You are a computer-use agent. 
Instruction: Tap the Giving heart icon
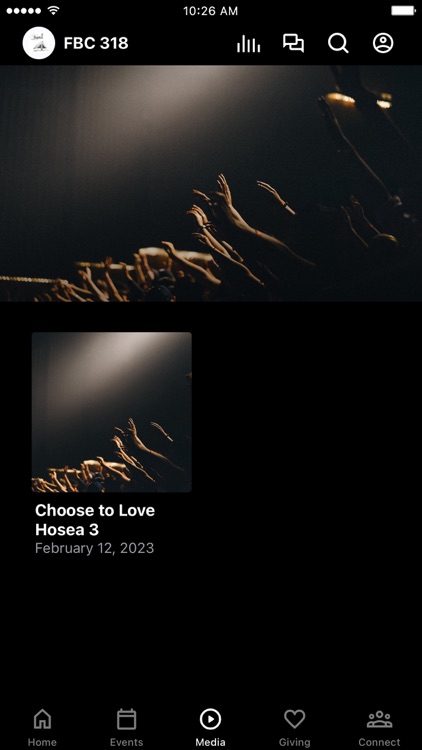pos(294,719)
